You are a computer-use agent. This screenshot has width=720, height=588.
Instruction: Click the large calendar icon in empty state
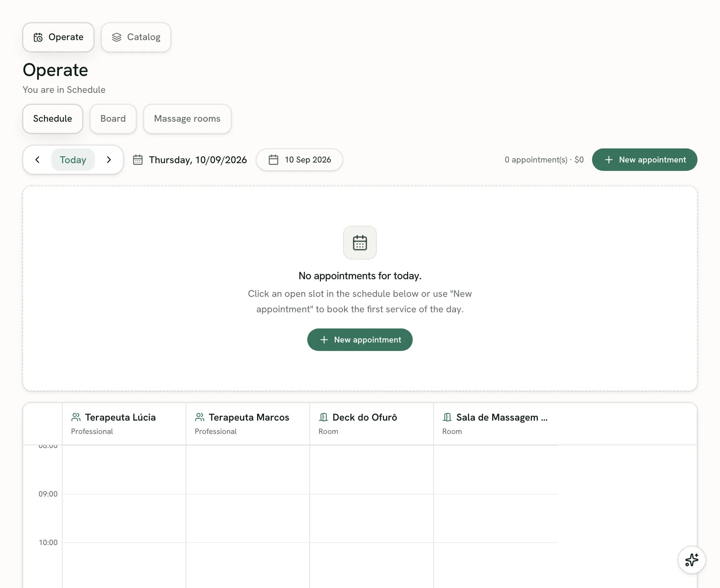(360, 243)
